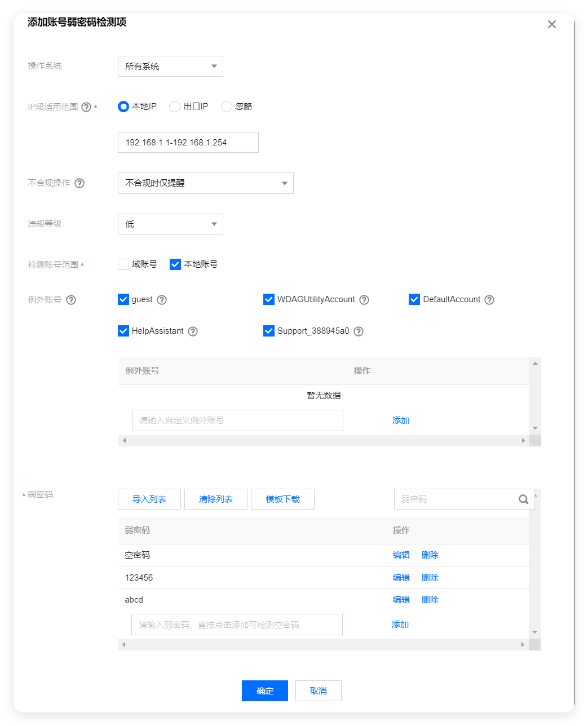Click help icon beside 例外账号 label
Screen dimensions: 588x726
click(71, 300)
